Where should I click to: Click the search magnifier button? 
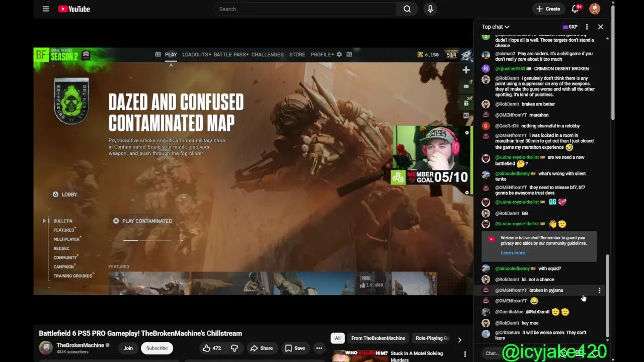click(407, 9)
